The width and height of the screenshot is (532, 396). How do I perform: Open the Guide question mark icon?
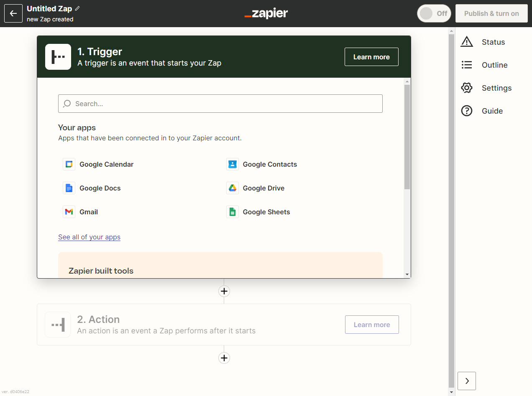(x=467, y=111)
